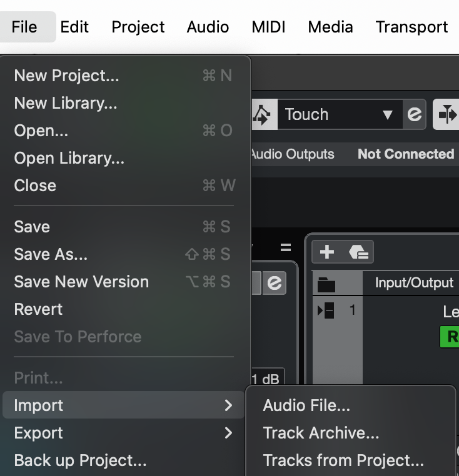The width and height of the screenshot is (459, 476).
Task: Click Back up Project... menu item
Action: (x=80, y=460)
